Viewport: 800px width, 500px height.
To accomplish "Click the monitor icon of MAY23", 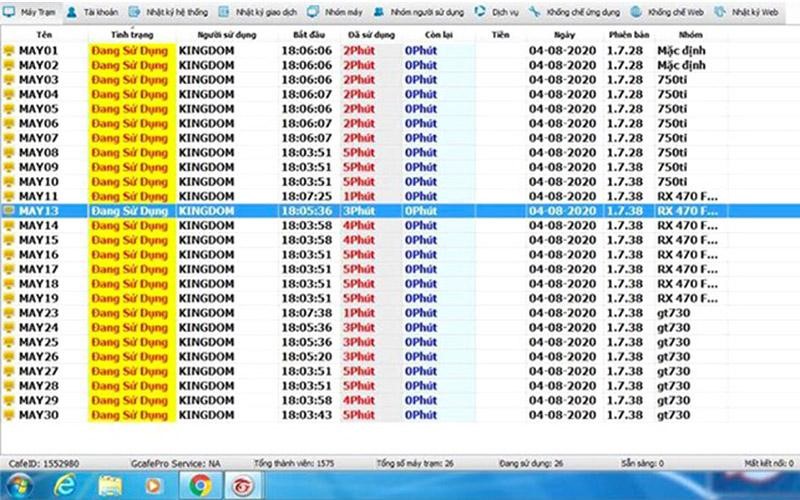I will 9,313.
